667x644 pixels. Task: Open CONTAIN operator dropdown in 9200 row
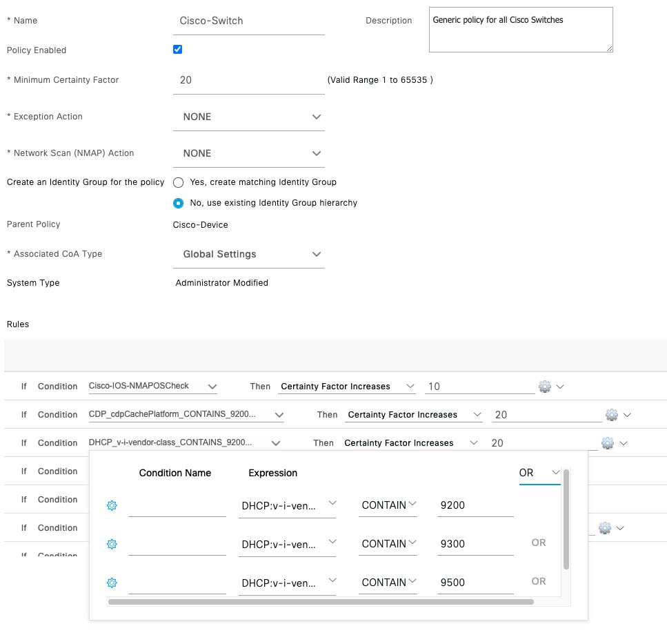388,506
